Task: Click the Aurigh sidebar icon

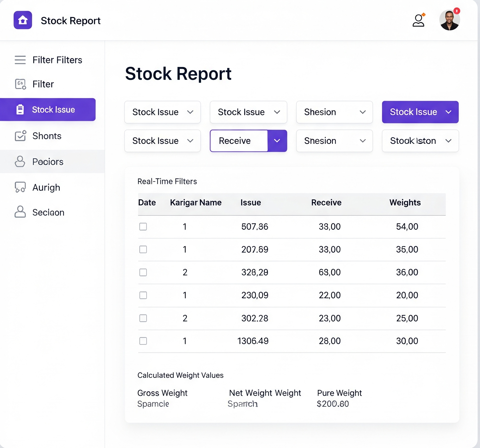Action: [x=20, y=187]
